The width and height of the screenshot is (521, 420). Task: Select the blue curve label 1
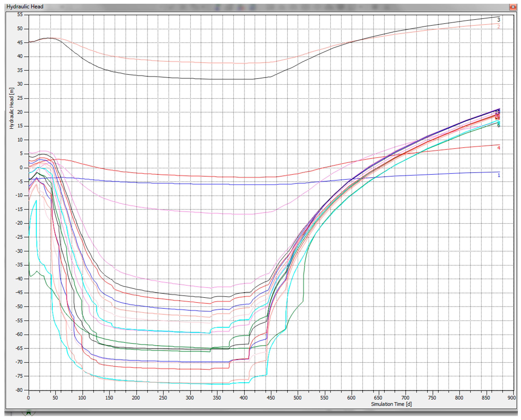tap(499, 175)
